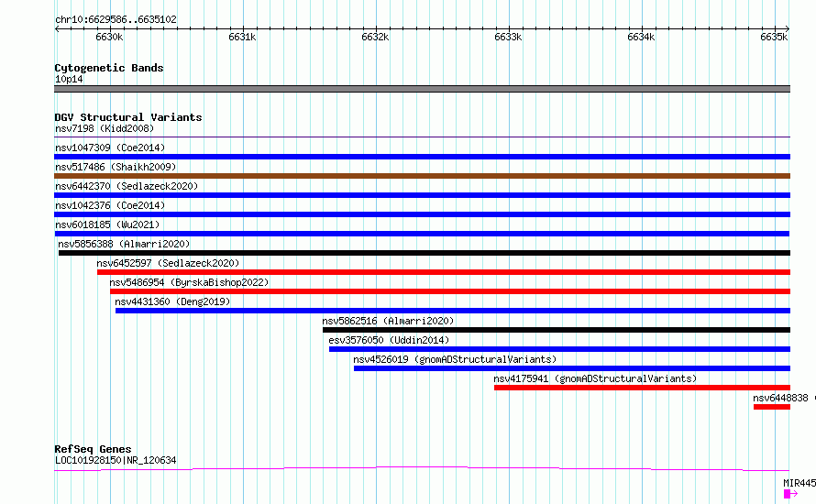This screenshot has width=816, height=504.
Task: Click the nsv5486954 (ByrskaBishop2022) label
Action: 189,282
